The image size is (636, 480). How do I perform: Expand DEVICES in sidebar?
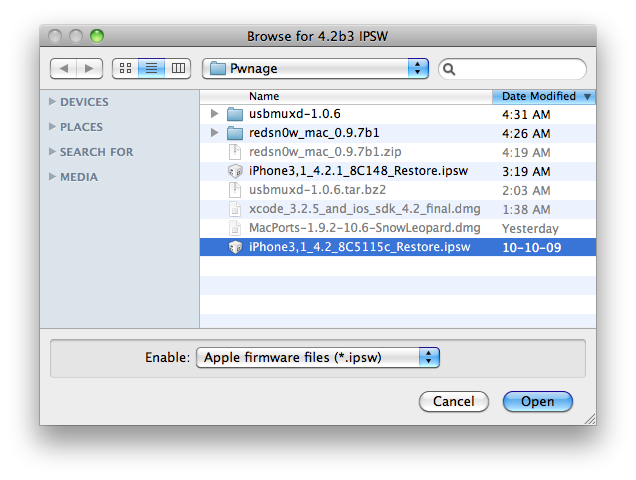pyautogui.click(x=52, y=101)
